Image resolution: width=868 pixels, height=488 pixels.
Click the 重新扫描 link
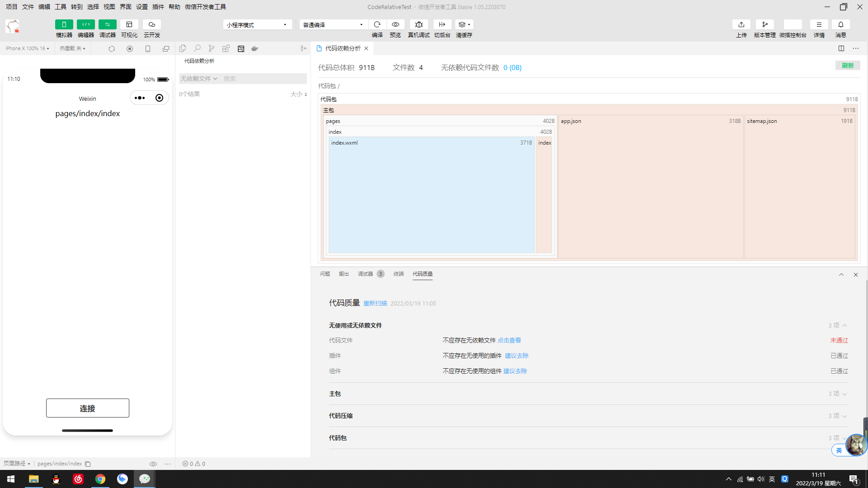click(x=375, y=303)
